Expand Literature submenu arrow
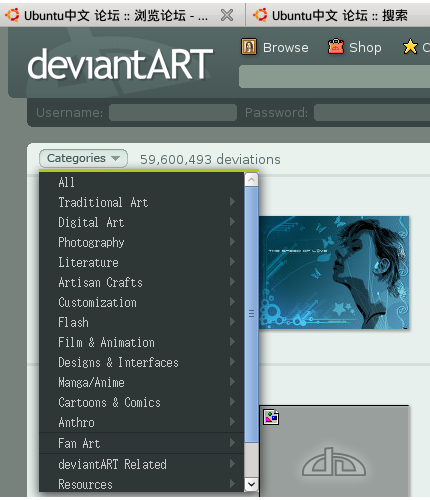This screenshot has width=430, height=500. (x=232, y=262)
